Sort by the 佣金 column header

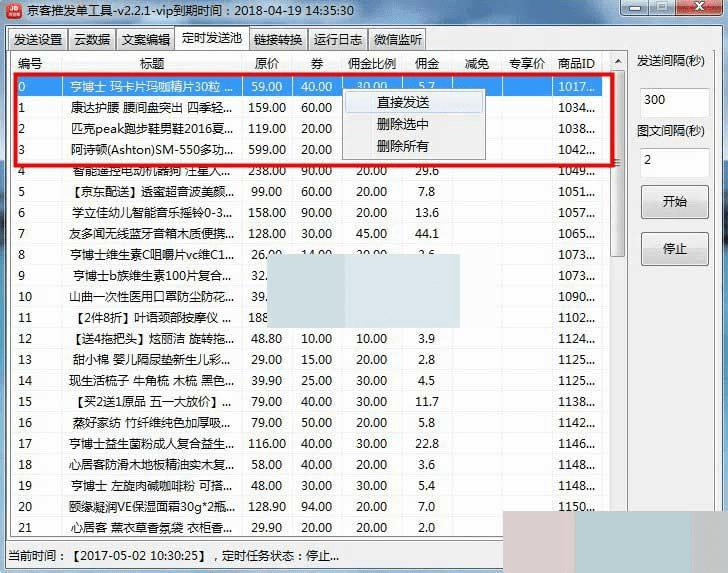click(427, 63)
